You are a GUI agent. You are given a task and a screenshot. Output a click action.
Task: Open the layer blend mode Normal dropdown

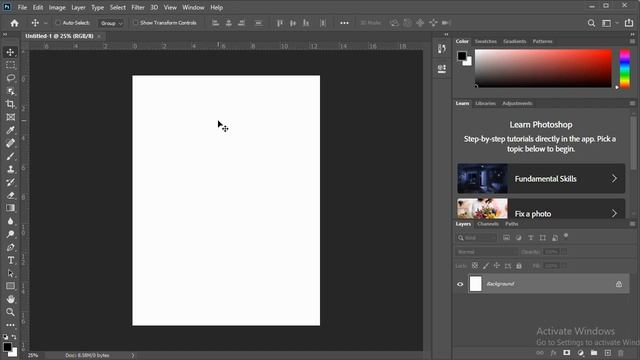click(486, 252)
